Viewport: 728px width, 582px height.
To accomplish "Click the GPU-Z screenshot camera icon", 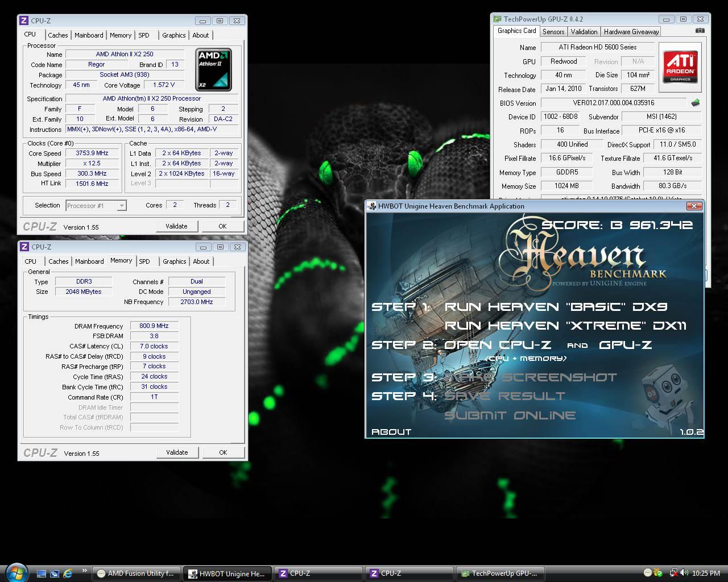I will click(700, 31).
